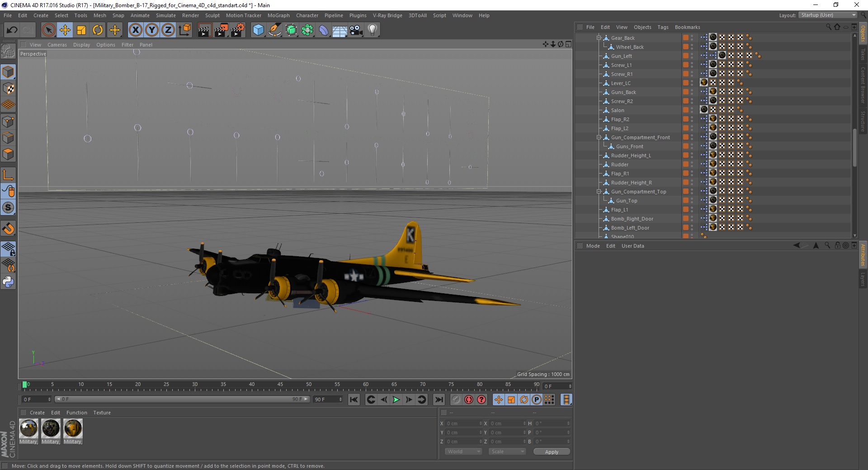The width and height of the screenshot is (868, 470).
Task: Click the Undo arrow icon
Action: 12,30
